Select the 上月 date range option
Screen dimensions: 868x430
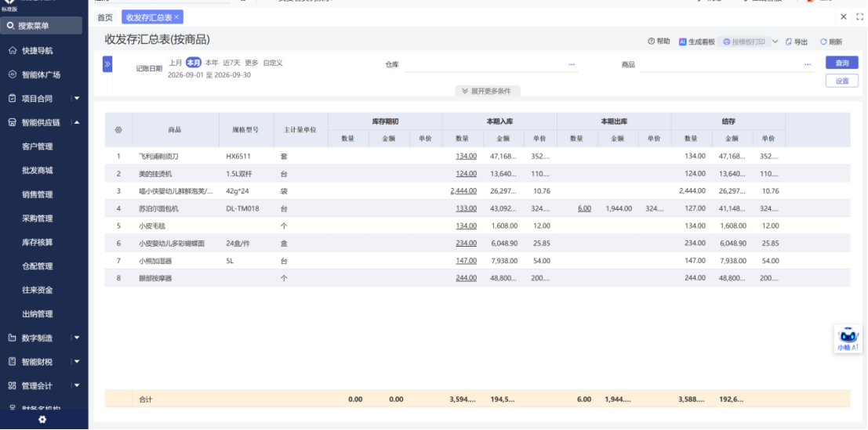pos(176,63)
